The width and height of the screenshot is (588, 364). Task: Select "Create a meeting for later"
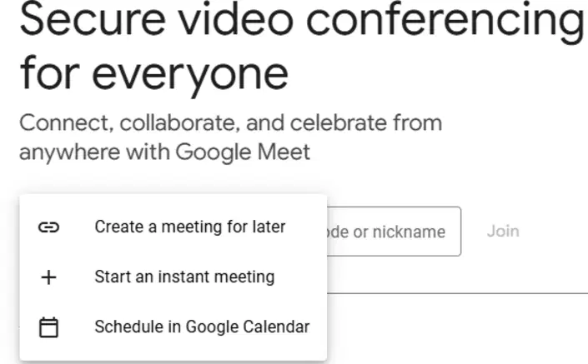(x=173, y=227)
